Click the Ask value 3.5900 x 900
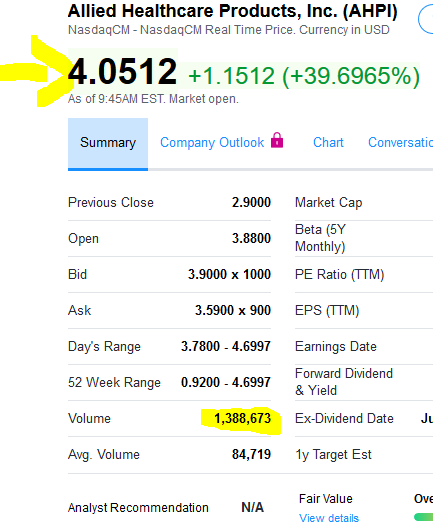 tap(233, 310)
